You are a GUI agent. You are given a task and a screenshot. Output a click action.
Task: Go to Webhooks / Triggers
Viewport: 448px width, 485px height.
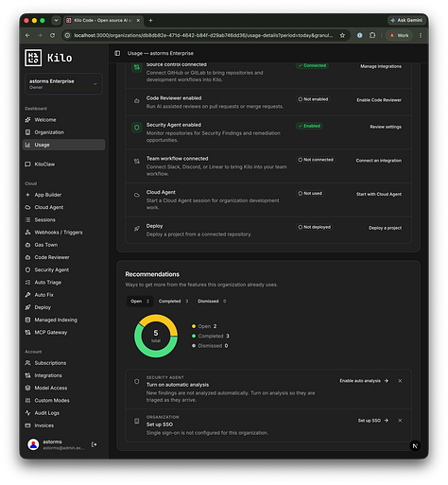63,233
